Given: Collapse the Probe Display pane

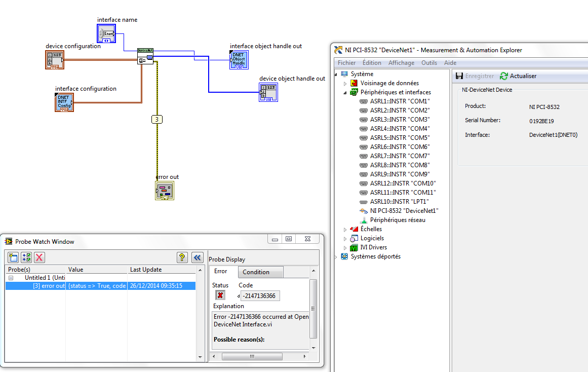Looking at the screenshot, I should pos(197,257).
